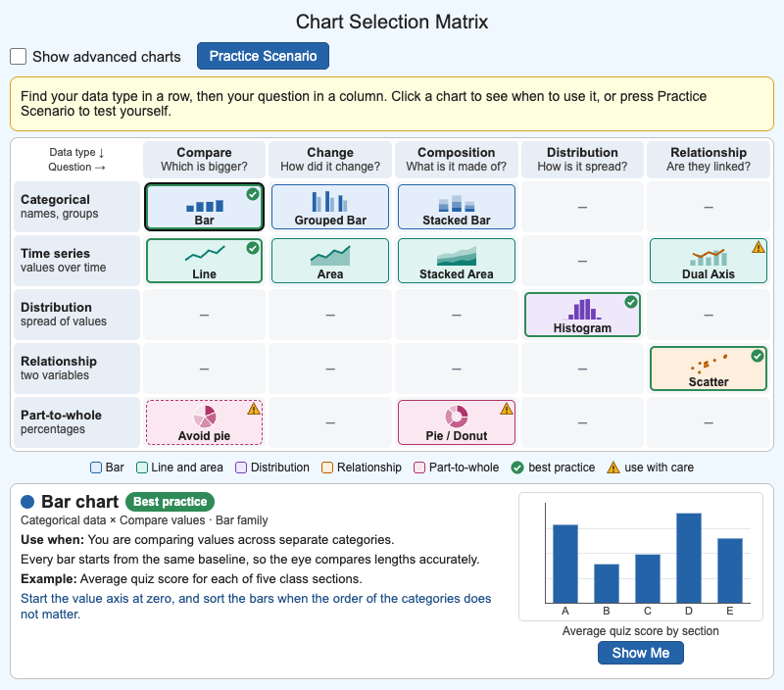Click the Chart Selection Matrix title
The height and width of the screenshot is (690, 784).
click(392, 22)
